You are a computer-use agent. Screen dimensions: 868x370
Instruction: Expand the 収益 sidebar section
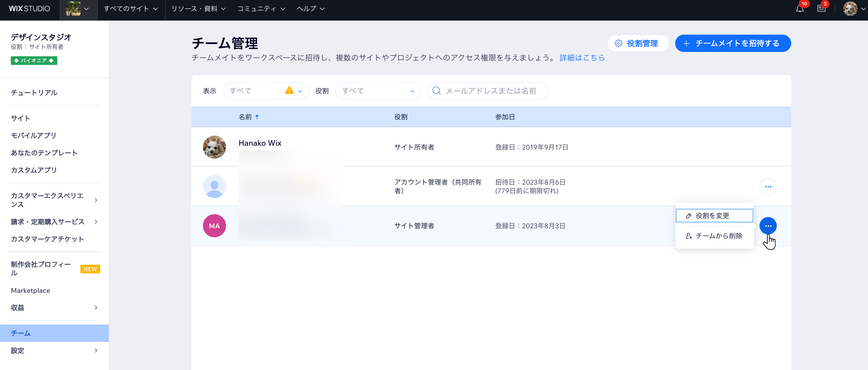[x=54, y=308]
